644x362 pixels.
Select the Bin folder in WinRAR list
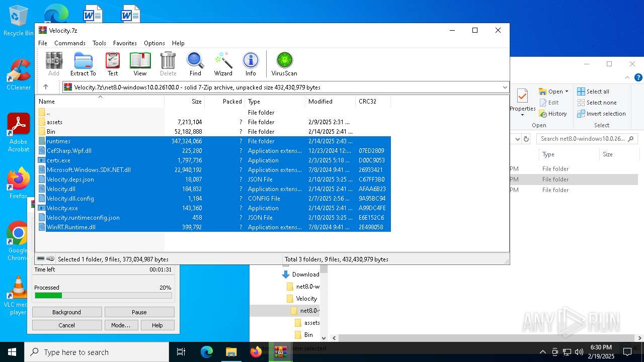coord(213,132)
